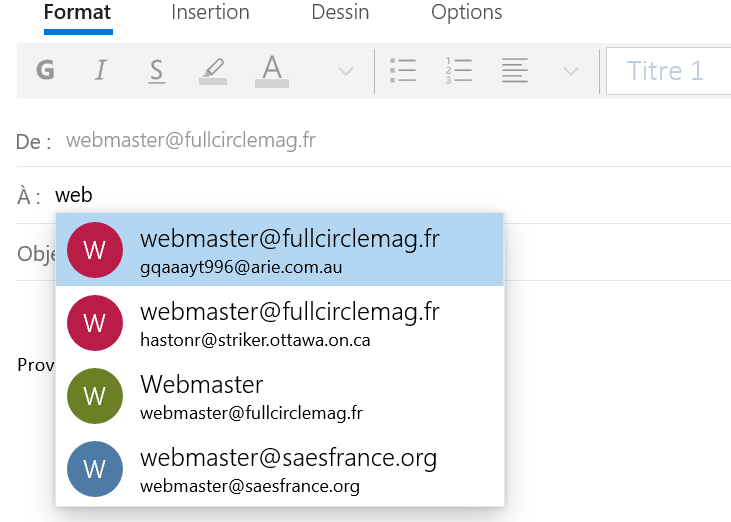Expand font formatting options chevron

[346, 71]
